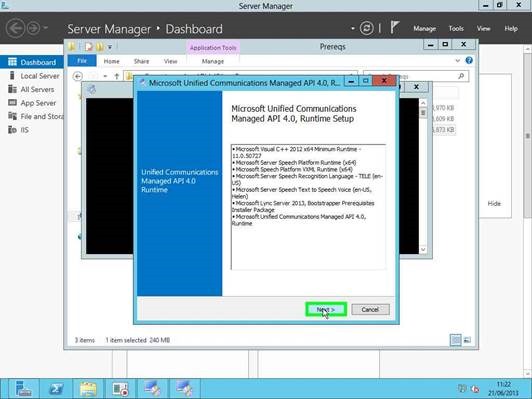Go up one folder level in explorer
Screen dimensions: 532x399
coord(116,76)
